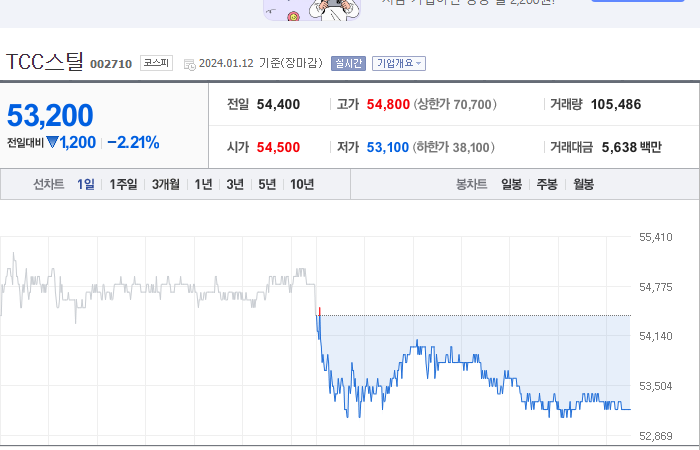Click the 실시간 badge button
The image size is (700, 450).
point(348,63)
